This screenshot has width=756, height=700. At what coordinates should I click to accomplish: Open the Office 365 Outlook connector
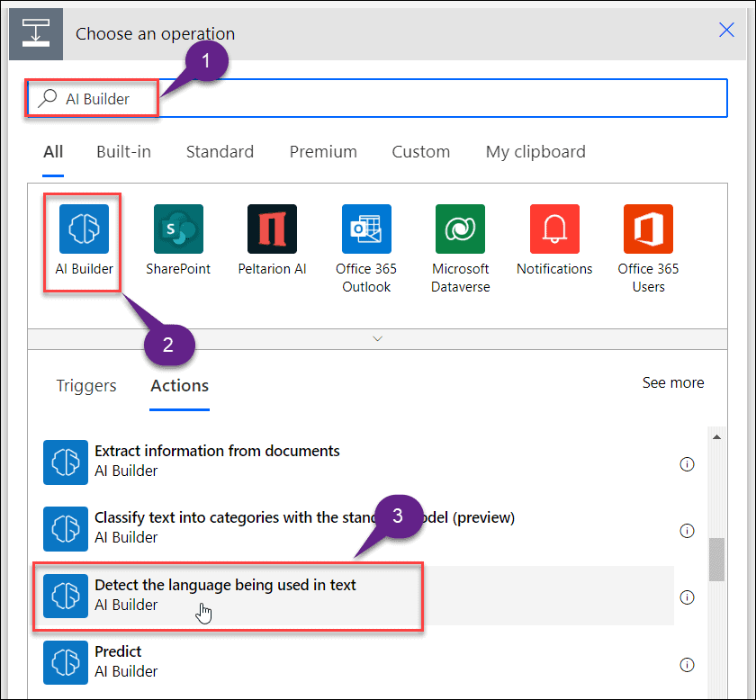pos(366,229)
